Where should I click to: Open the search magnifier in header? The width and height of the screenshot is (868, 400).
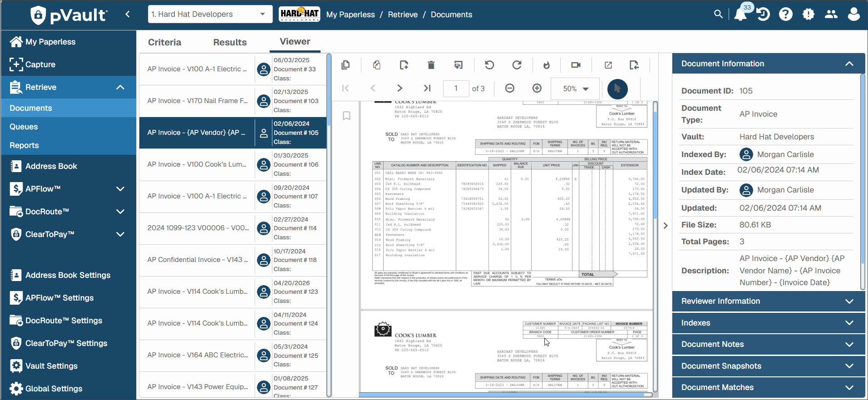point(718,14)
